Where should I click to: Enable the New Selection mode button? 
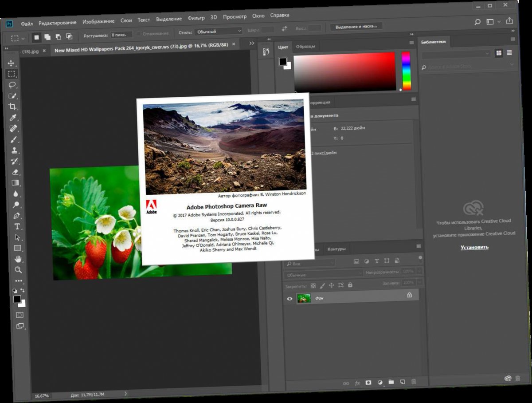(x=37, y=38)
